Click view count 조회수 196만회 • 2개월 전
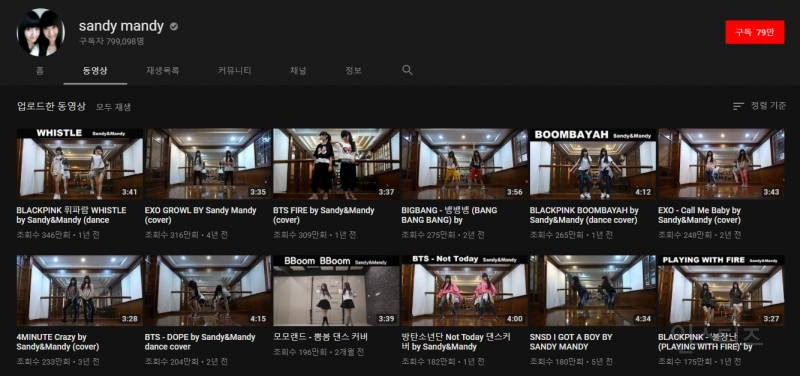The image size is (800, 376). click(x=318, y=352)
